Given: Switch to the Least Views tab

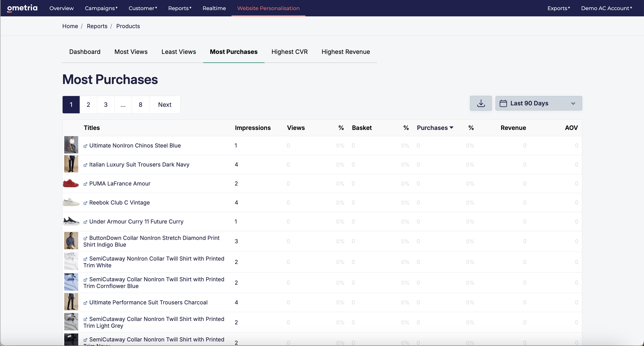Looking at the screenshot, I should (179, 52).
